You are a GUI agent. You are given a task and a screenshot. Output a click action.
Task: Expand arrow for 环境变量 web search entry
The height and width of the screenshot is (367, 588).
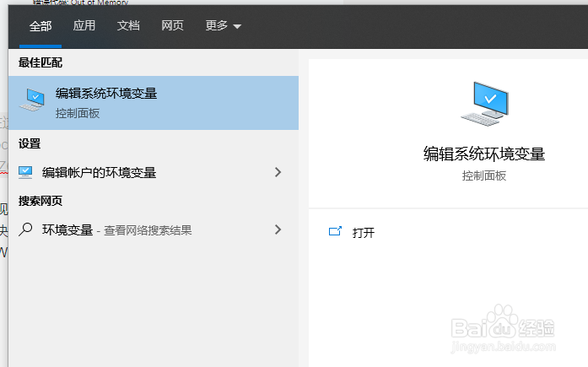(x=278, y=229)
